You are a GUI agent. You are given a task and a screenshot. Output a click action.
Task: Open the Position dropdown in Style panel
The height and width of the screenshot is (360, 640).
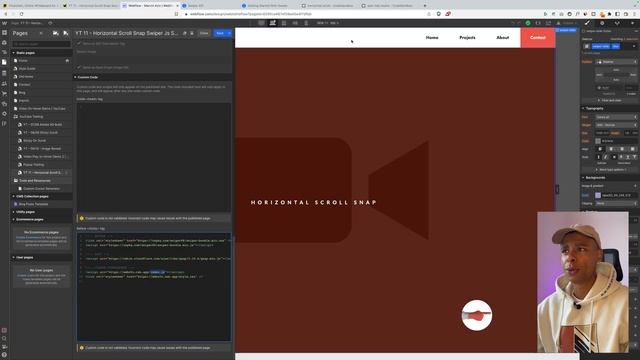pos(616,62)
